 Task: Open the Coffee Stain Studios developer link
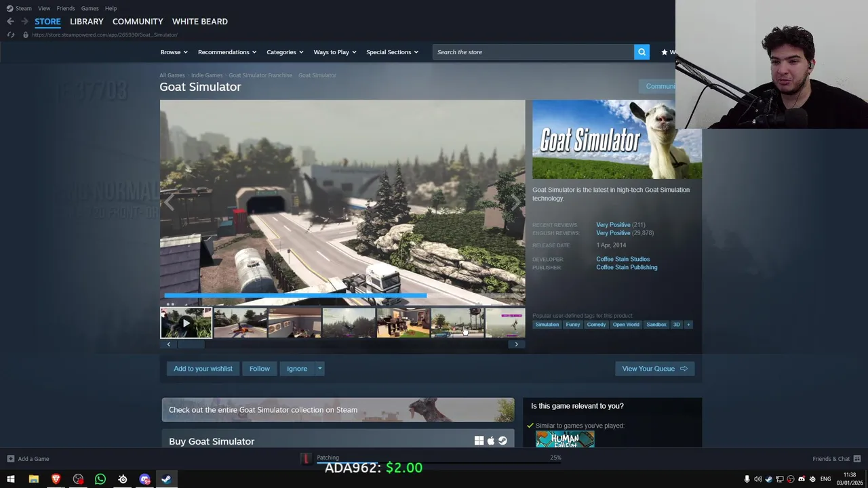coord(623,259)
